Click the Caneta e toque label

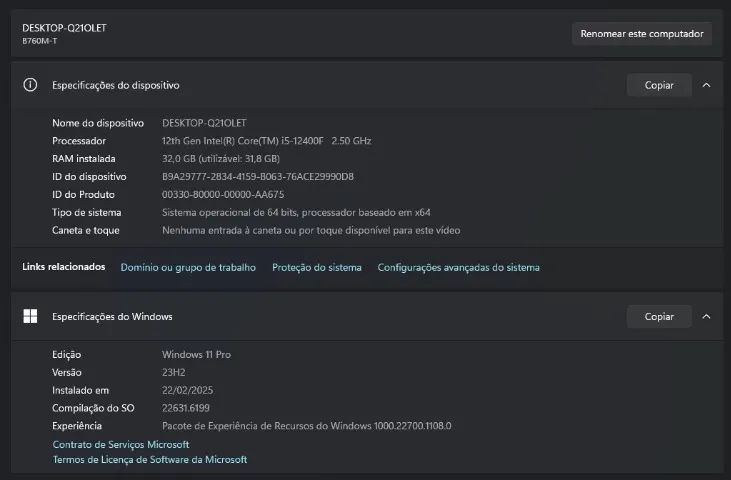coord(85,230)
